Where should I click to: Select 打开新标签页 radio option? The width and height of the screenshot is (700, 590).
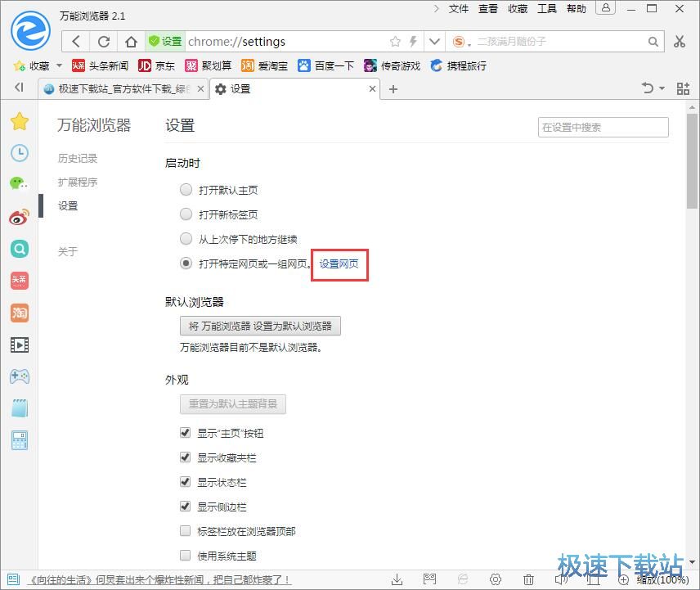(186, 214)
